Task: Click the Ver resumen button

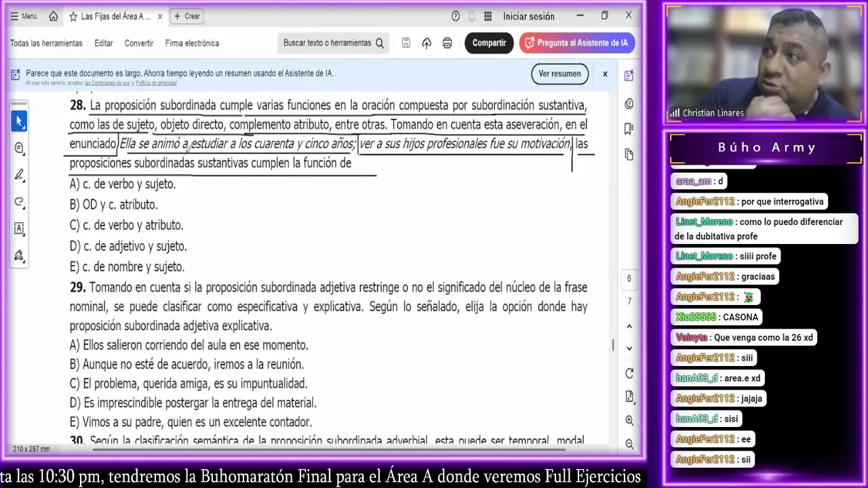Action: pos(559,74)
